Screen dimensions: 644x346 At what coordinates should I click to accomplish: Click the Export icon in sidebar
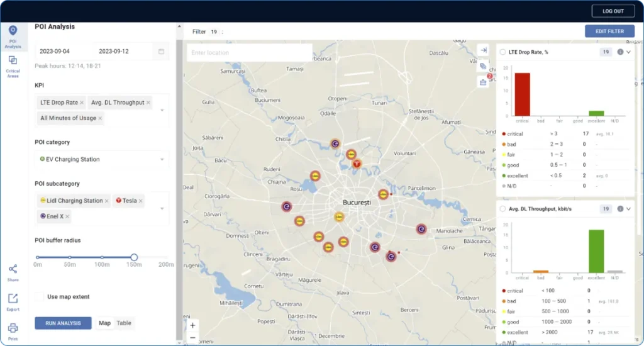[x=13, y=299]
